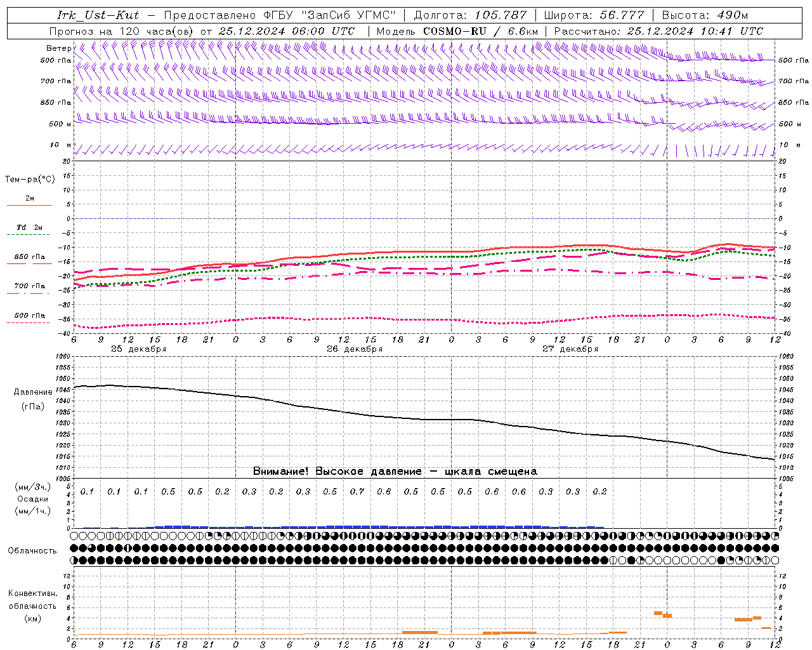Click the 27 декабря date label
The image size is (812, 650).
point(570,349)
